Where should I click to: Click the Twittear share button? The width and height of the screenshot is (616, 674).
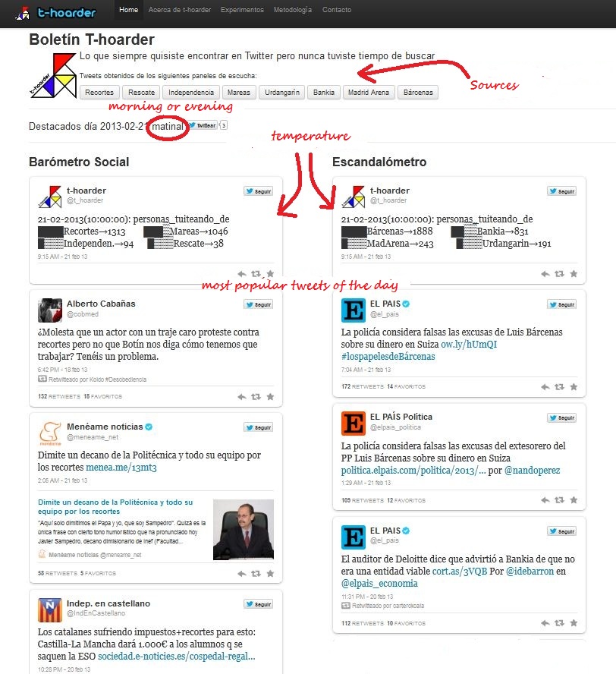[x=203, y=125]
